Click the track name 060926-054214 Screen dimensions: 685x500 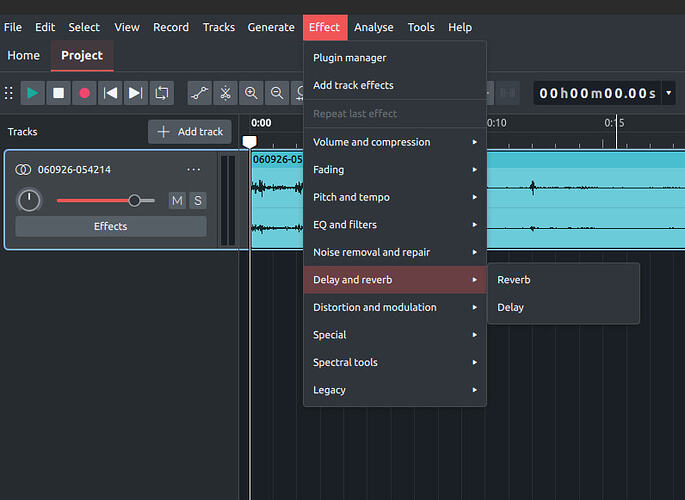(74, 169)
